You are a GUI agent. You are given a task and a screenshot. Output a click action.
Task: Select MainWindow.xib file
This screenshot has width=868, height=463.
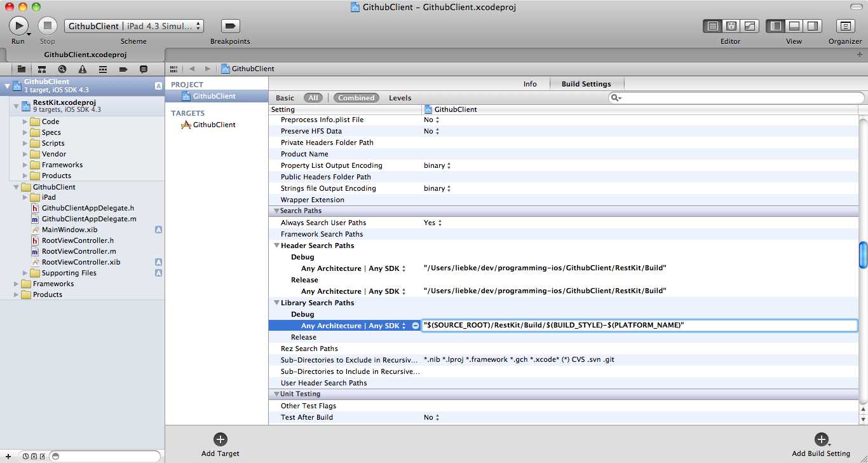[69, 230]
